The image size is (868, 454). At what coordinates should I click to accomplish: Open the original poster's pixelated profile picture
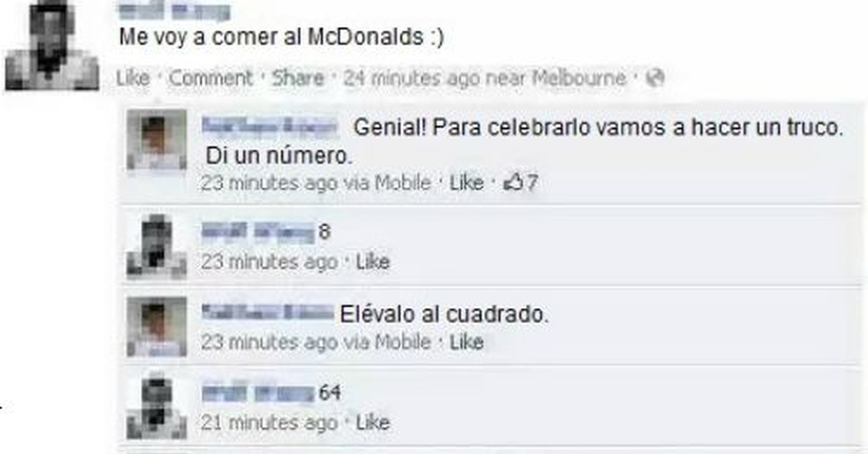pos(52,46)
